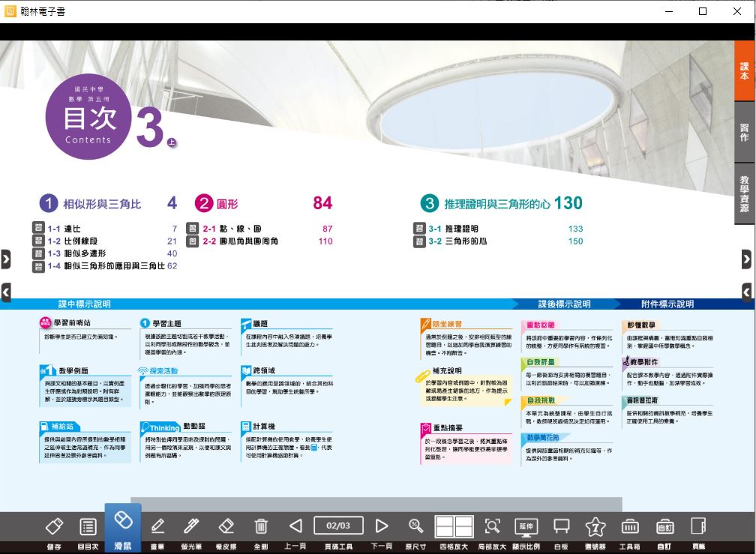Open section 3-2 三角形的心

pos(457,241)
